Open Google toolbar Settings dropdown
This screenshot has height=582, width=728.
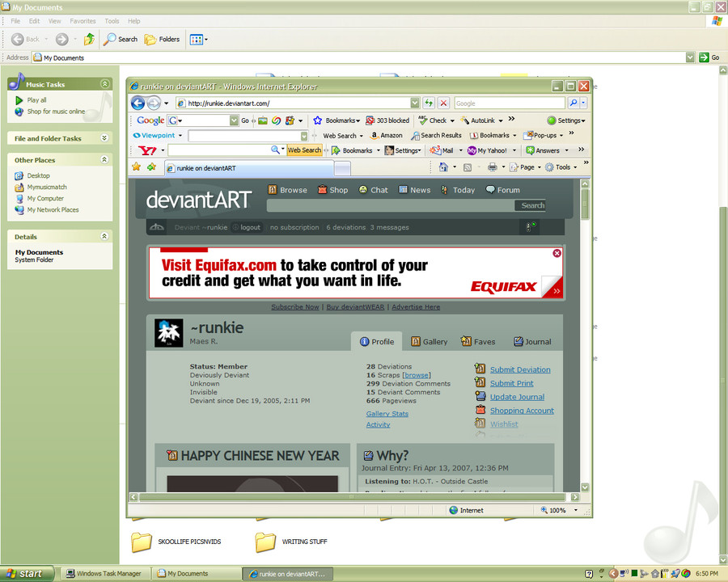tap(566, 120)
